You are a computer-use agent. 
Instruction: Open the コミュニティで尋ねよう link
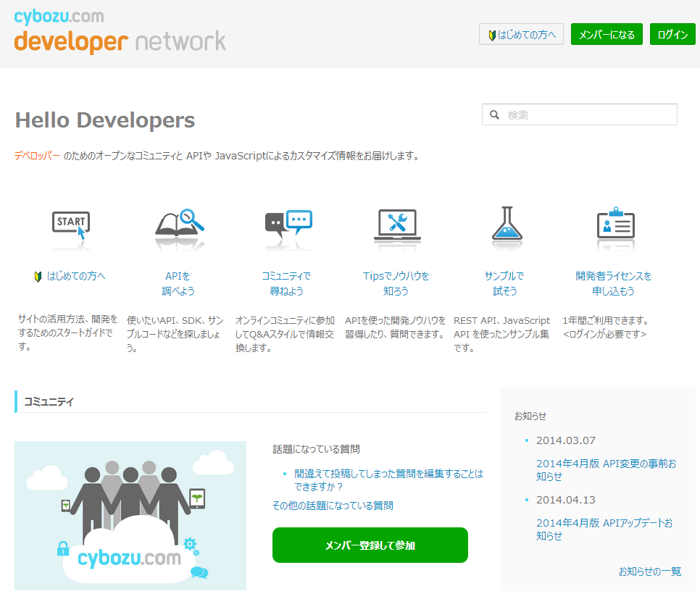point(286,283)
